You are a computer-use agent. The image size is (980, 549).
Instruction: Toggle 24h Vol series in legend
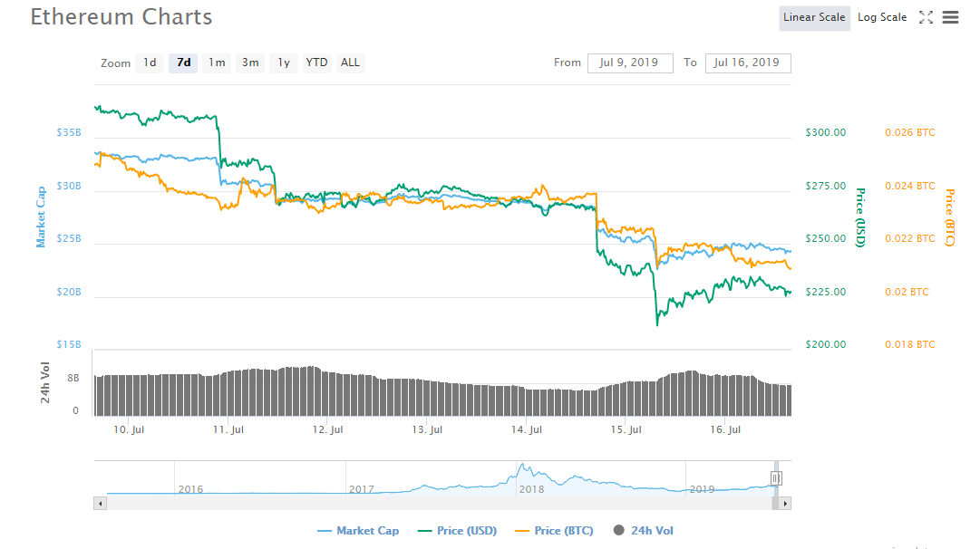pyautogui.click(x=644, y=531)
